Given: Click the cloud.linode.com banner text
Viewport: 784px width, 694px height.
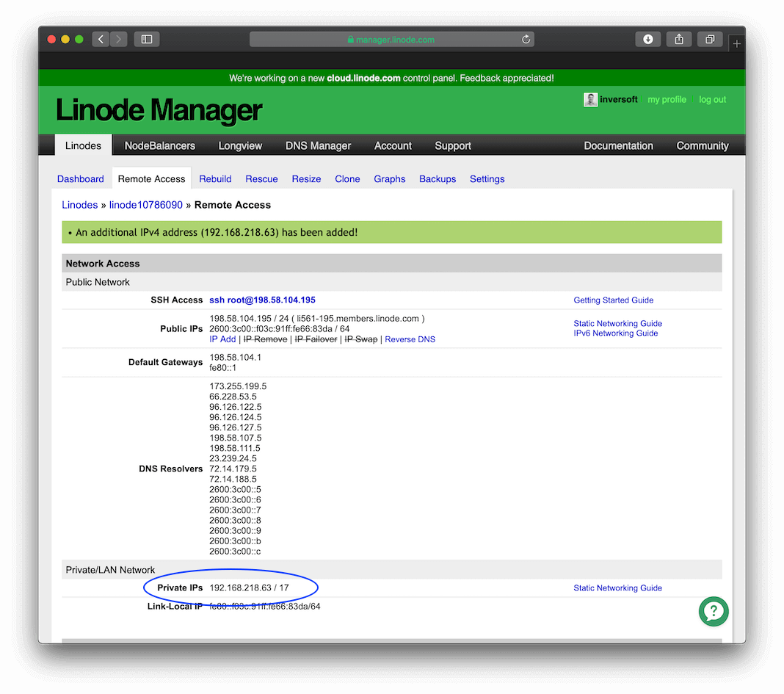Looking at the screenshot, I should click(x=363, y=78).
